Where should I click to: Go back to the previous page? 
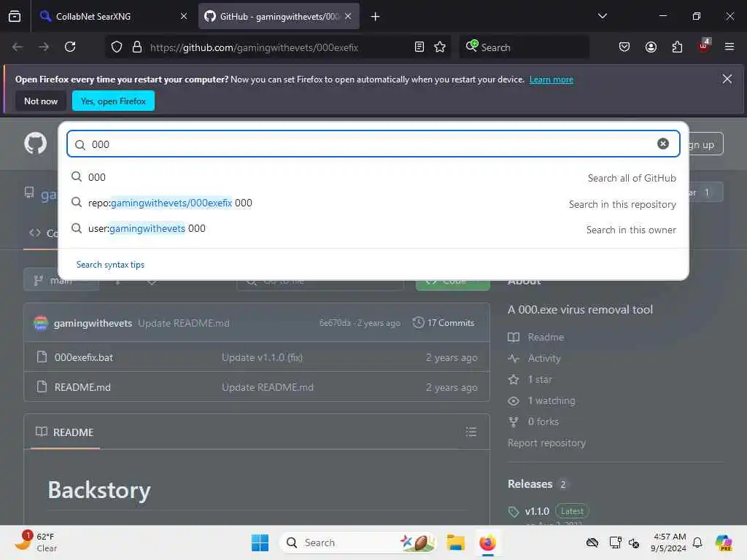(x=18, y=47)
